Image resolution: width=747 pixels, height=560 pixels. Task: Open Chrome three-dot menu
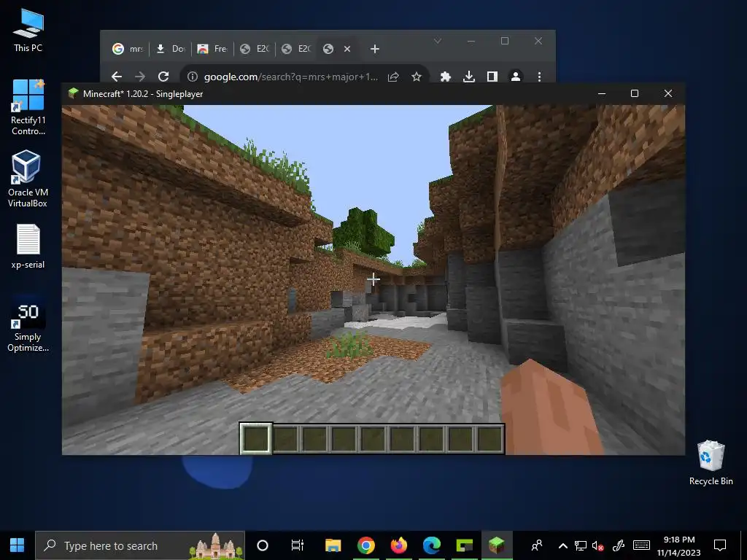(x=539, y=77)
